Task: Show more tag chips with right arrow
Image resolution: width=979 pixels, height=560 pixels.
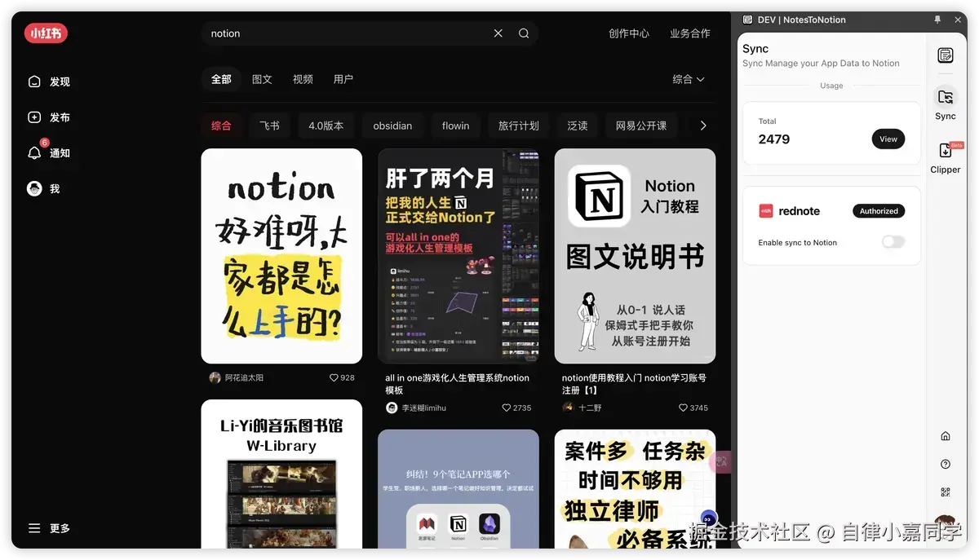Action: point(703,126)
